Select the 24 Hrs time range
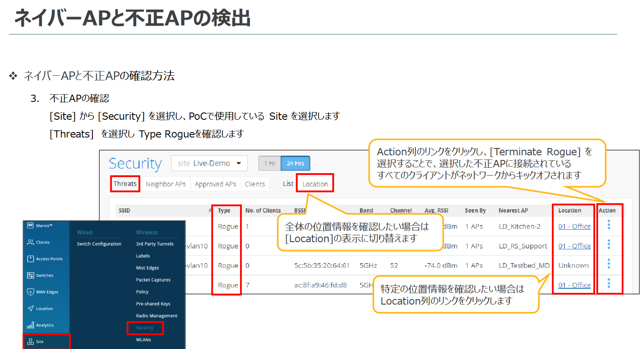Screen dimensions: 644x349 tap(295, 163)
